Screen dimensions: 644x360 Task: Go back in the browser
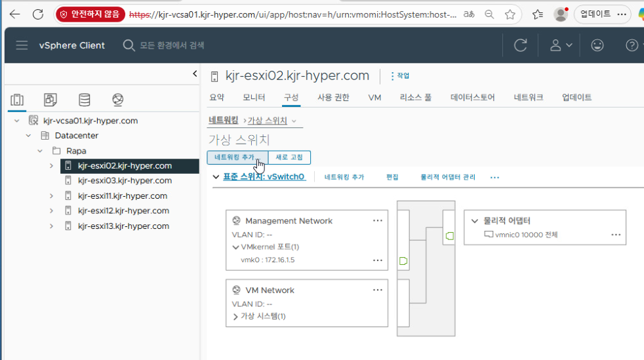point(15,14)
